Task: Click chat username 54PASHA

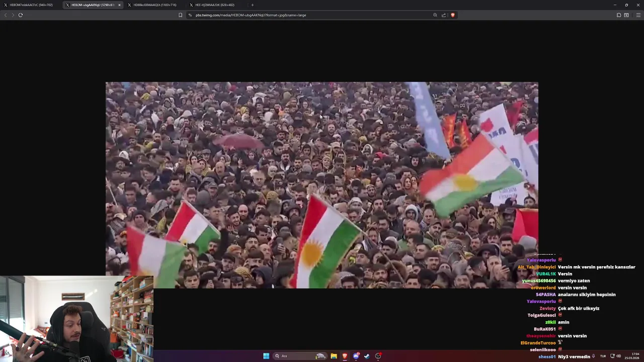Action: point(546,295)
